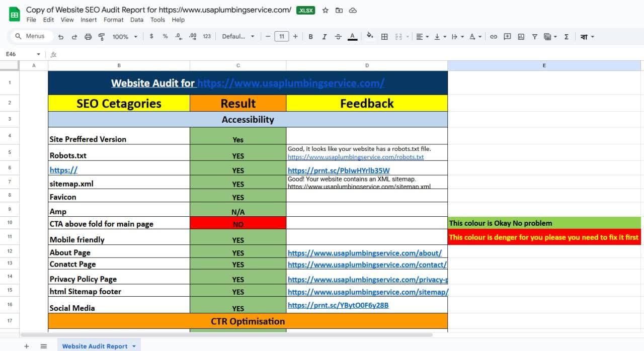Viewport: 644px width, 351px height.
Task: Select the Paint format tool
Action: point(101,36)
